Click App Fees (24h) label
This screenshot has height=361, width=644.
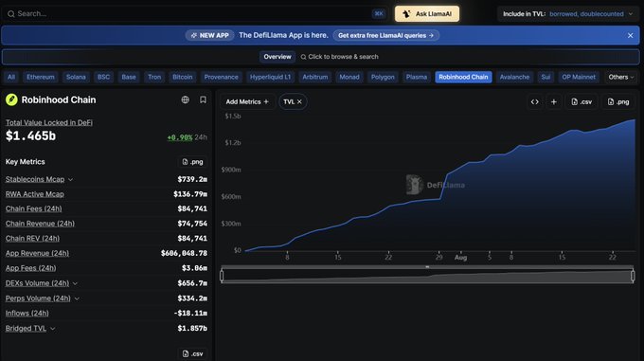31,268
